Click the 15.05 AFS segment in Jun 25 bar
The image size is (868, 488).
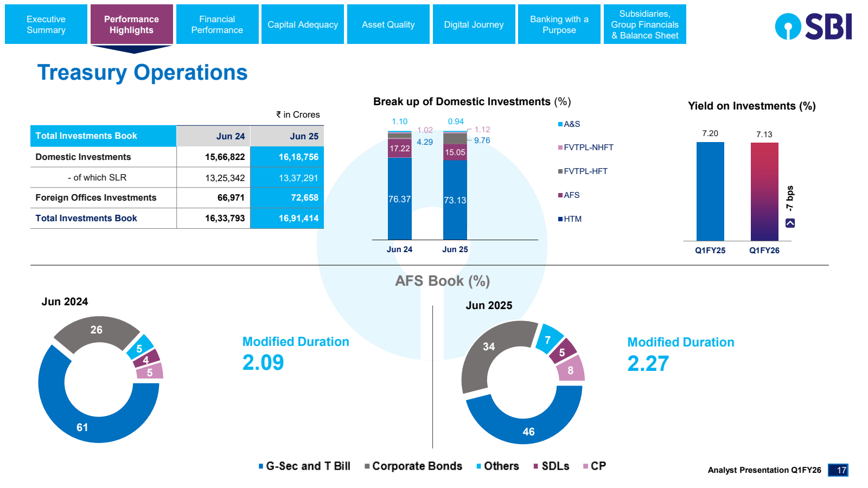click(x=455, y=152)
